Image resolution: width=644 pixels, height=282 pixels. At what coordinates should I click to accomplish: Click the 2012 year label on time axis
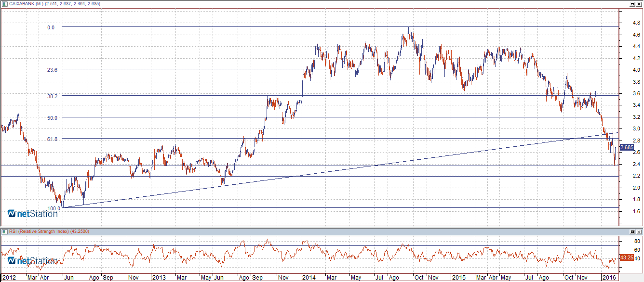[8, 278]
